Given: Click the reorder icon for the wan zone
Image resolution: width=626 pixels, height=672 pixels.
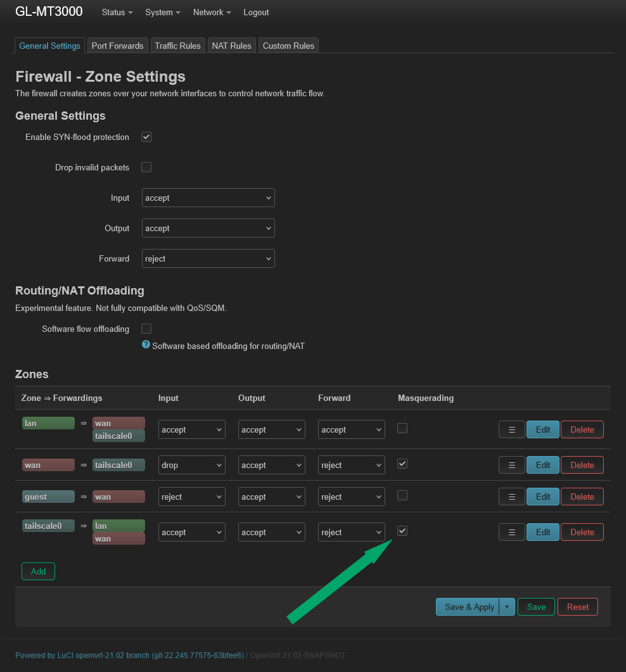Looking at the screenshot, I should coord(511,464).
